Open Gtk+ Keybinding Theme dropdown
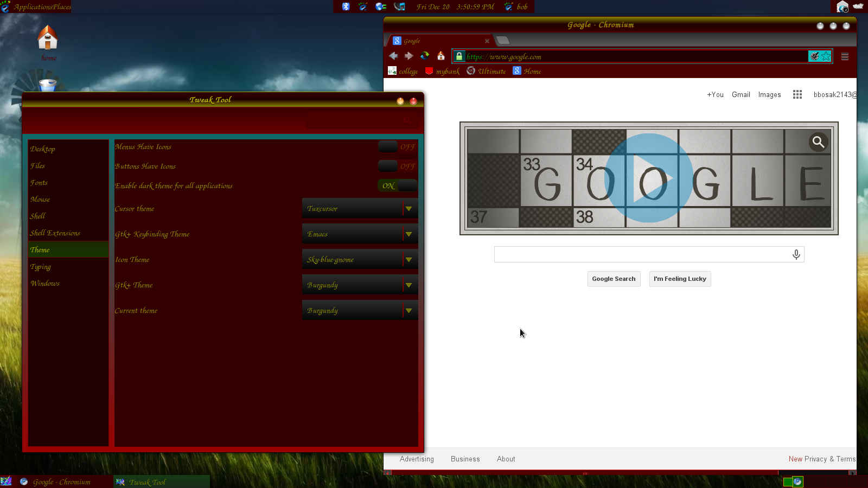Screen dimensions: 868x488 [x=360, y=234]
